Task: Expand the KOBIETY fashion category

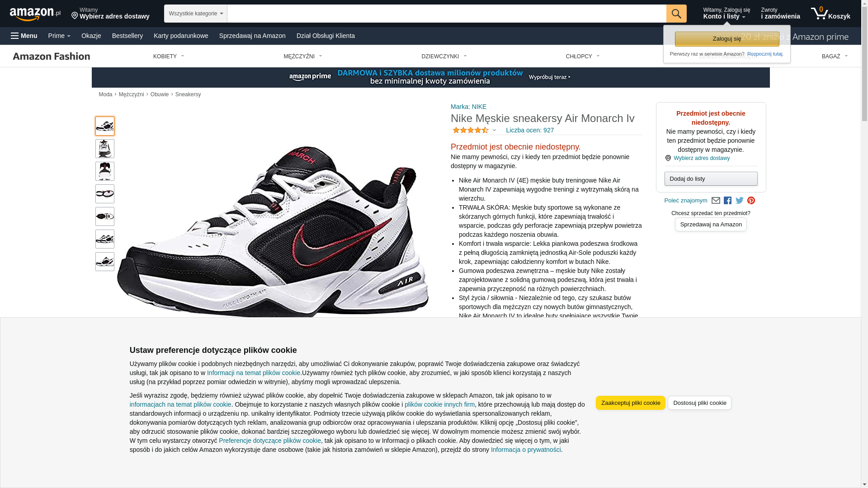Action: click(x=169, y=56)
